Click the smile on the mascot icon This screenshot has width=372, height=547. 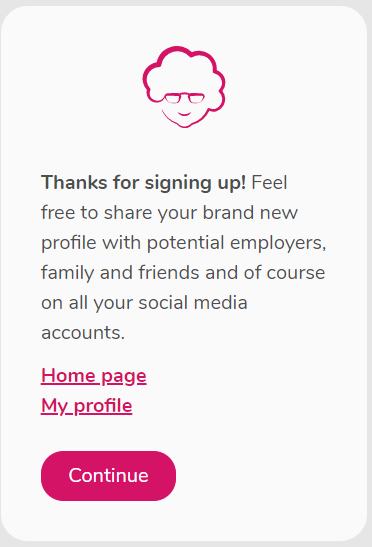pos(184,114)
